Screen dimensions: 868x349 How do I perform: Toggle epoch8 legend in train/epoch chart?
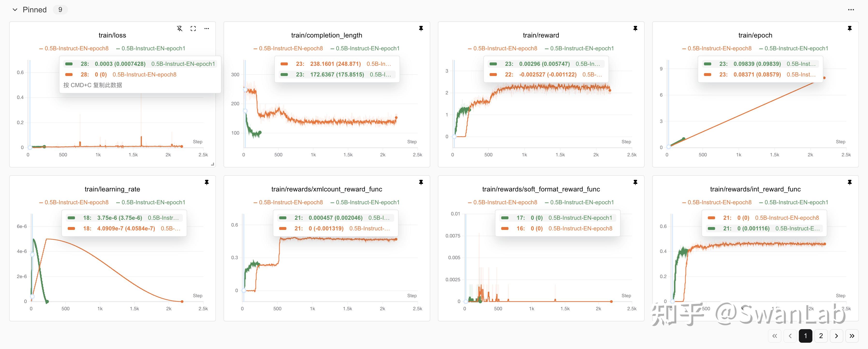[717, 49]
